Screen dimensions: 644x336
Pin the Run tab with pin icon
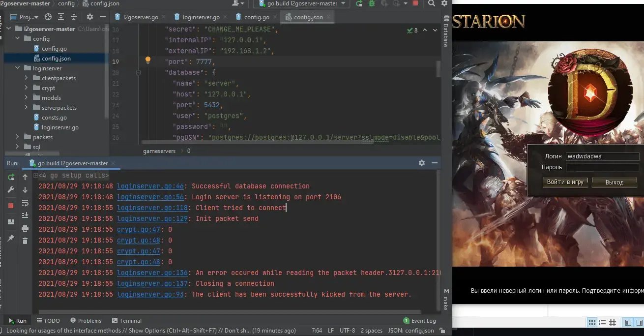(x=11, y=238)
